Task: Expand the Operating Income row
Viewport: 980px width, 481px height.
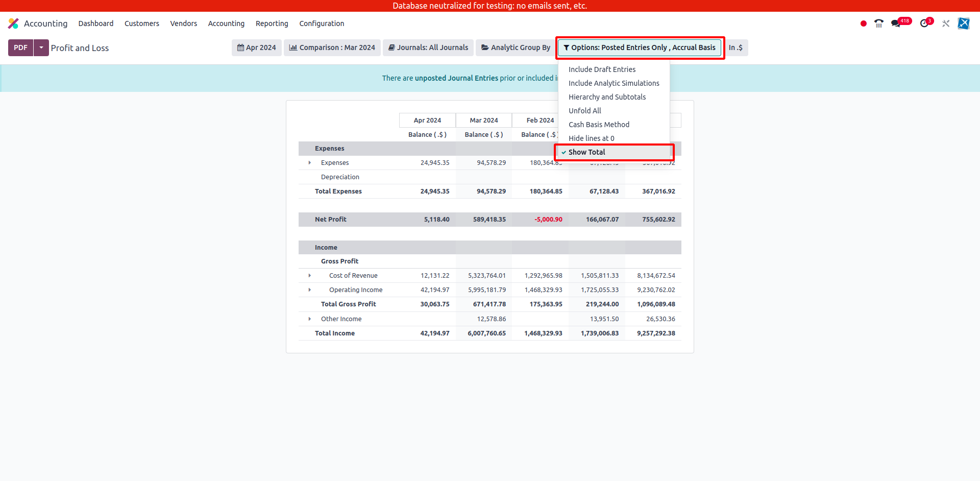Action: pos(310,290)
